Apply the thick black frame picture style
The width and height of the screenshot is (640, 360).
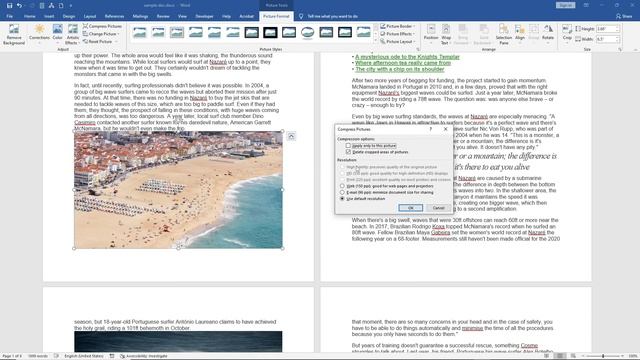270,32
